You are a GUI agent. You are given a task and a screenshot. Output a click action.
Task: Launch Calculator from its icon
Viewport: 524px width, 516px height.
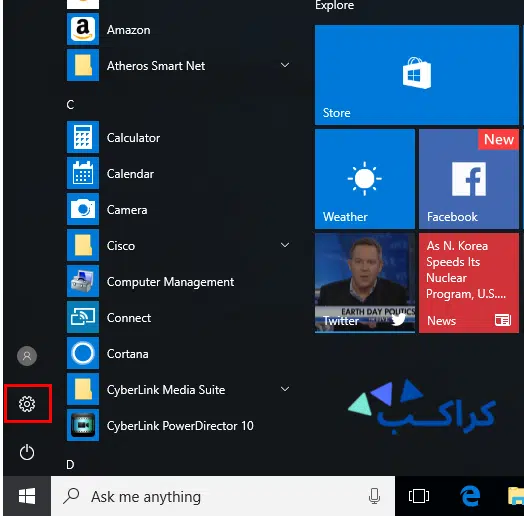point(83,137)
